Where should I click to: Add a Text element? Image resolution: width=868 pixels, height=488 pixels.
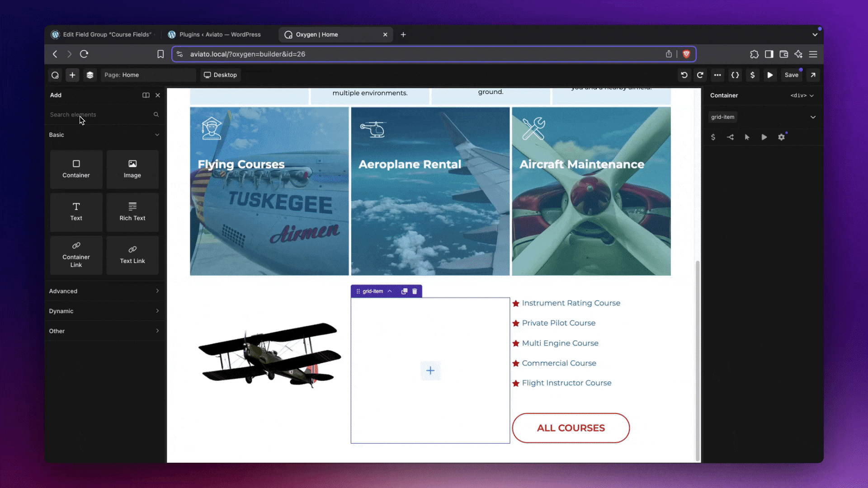pos(76,212)
